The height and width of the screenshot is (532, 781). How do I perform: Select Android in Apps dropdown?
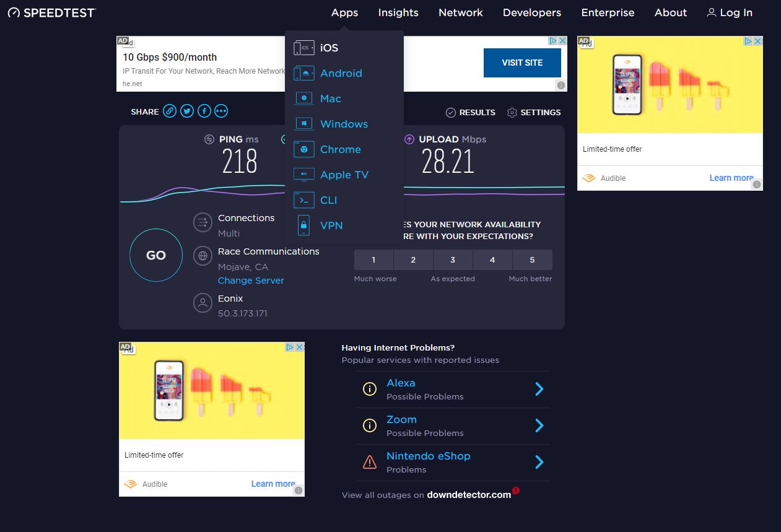click(341, 73)
